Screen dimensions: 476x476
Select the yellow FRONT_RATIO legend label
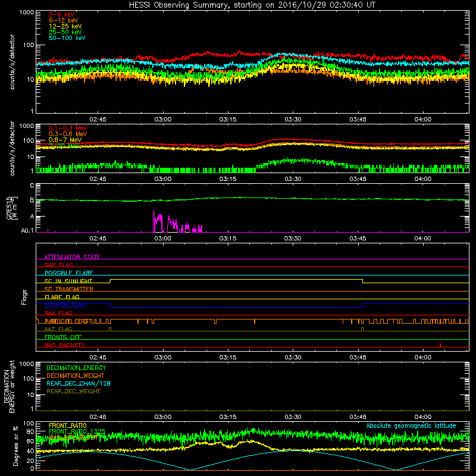click(68, 425)
